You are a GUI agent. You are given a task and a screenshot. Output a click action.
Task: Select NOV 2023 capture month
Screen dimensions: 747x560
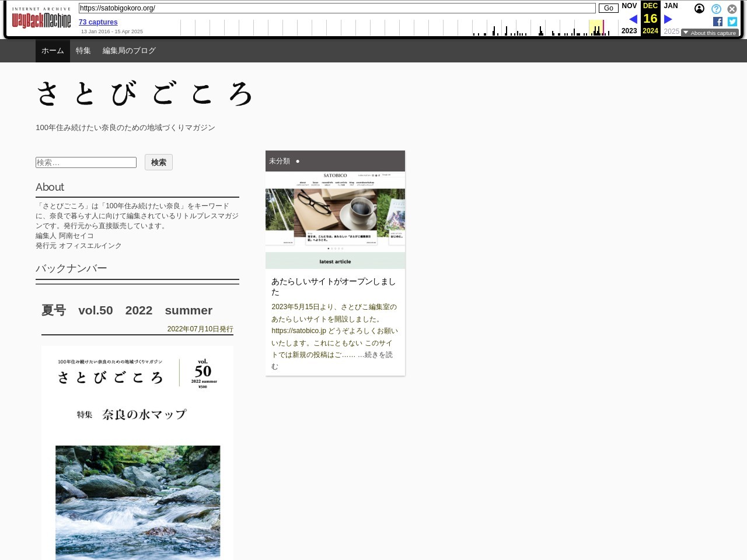tap(629, 6)
